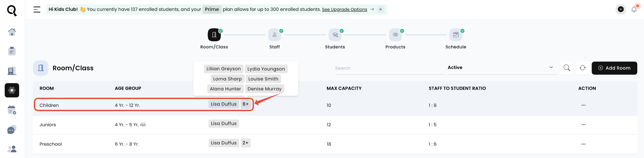Viewport: 644px width, 158px height.
Task: Click the search magnifier icon
Action: click(567, 68)
